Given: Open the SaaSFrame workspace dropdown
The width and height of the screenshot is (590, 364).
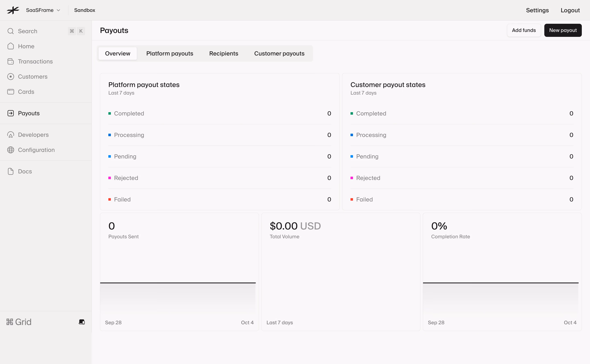Looking at the screenshot, I should [43, 10].
